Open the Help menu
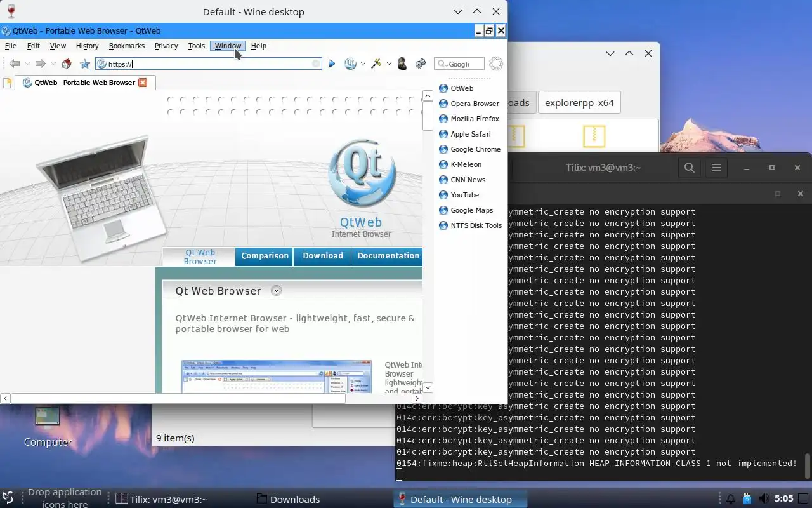812x508 pixels. pyautogui.click(x=258, y=46)
